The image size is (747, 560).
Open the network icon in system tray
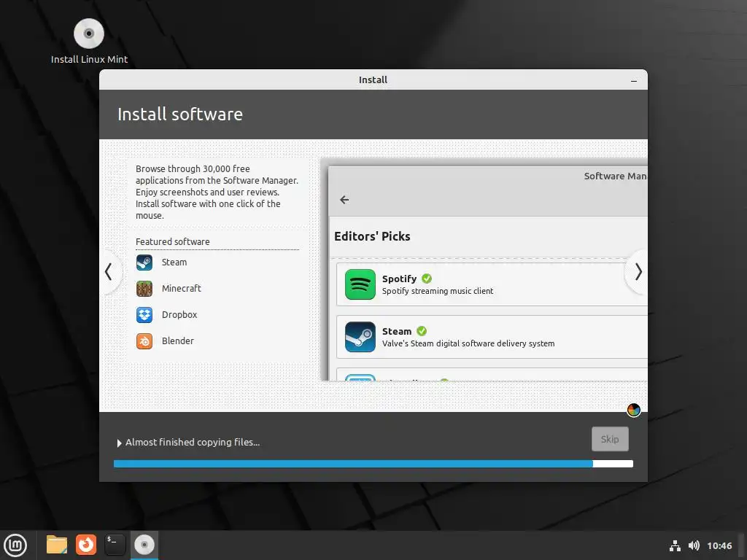click(x=675, y=545)
